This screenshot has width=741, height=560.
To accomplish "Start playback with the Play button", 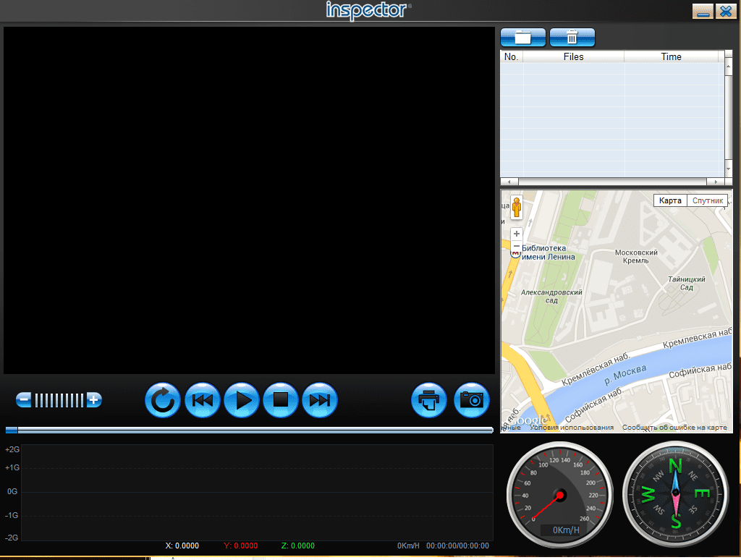I will pos(242,400).
